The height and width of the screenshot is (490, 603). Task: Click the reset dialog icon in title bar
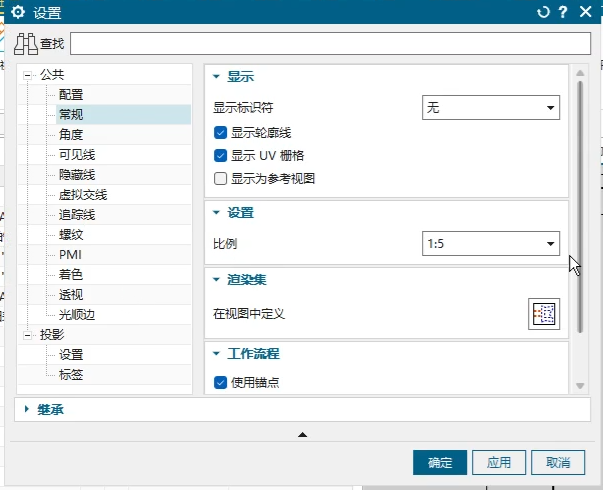(543, 12)
